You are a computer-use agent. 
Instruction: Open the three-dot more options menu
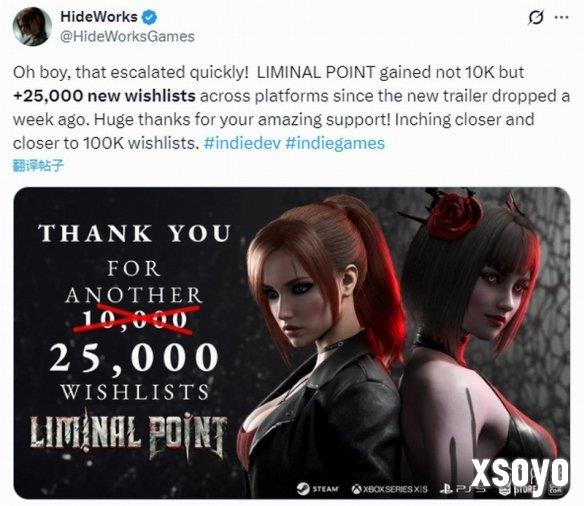click(562, 17)
